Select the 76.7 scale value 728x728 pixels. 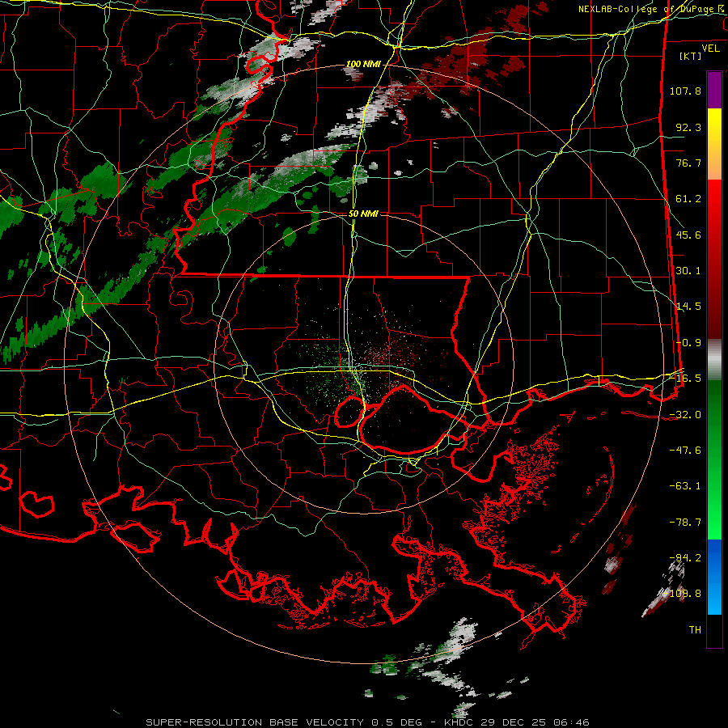[688, 163]
